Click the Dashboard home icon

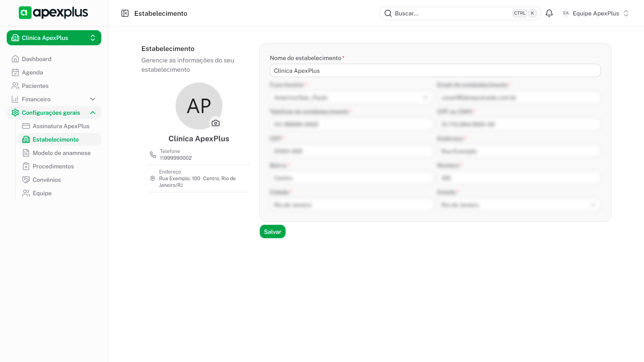point(15,59)
